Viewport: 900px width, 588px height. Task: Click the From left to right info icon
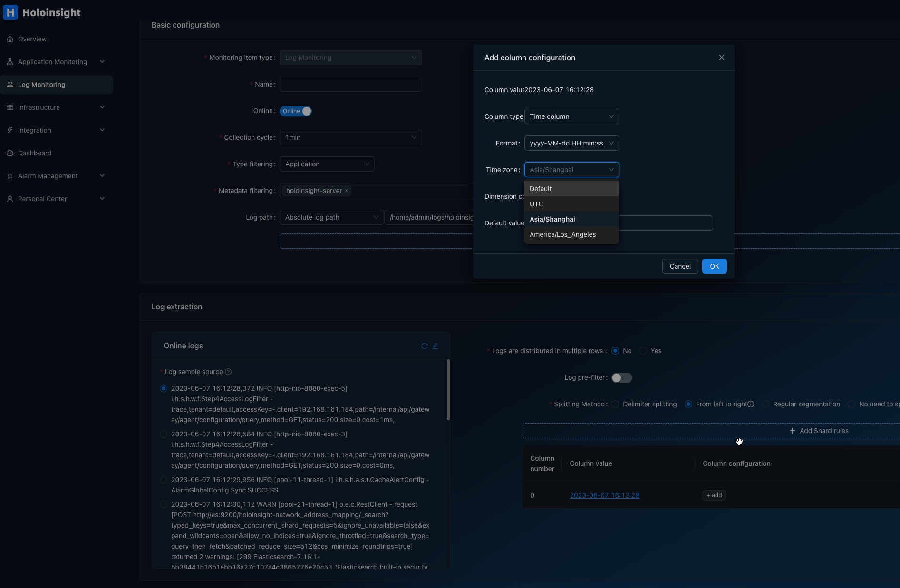point(751,404)
